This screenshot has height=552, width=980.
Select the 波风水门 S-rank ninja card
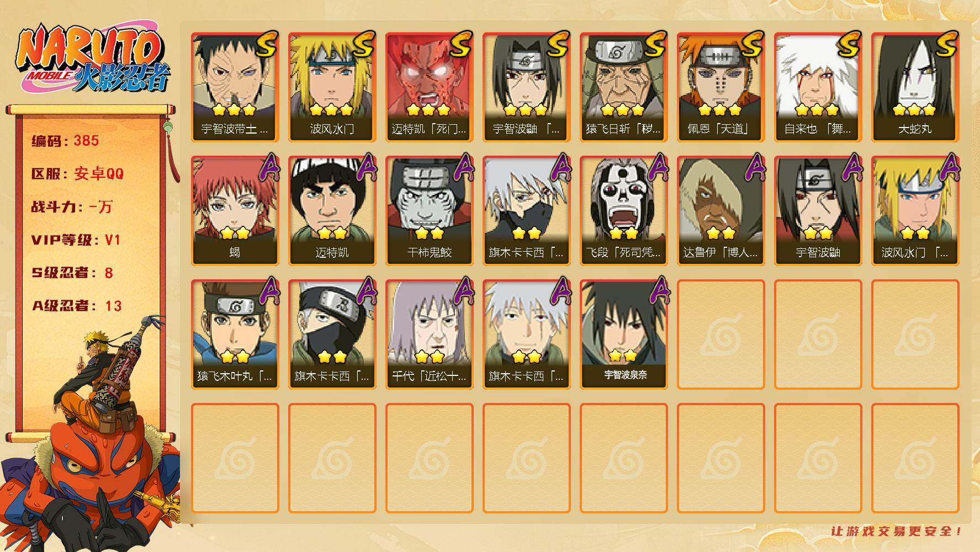point(332,87)
